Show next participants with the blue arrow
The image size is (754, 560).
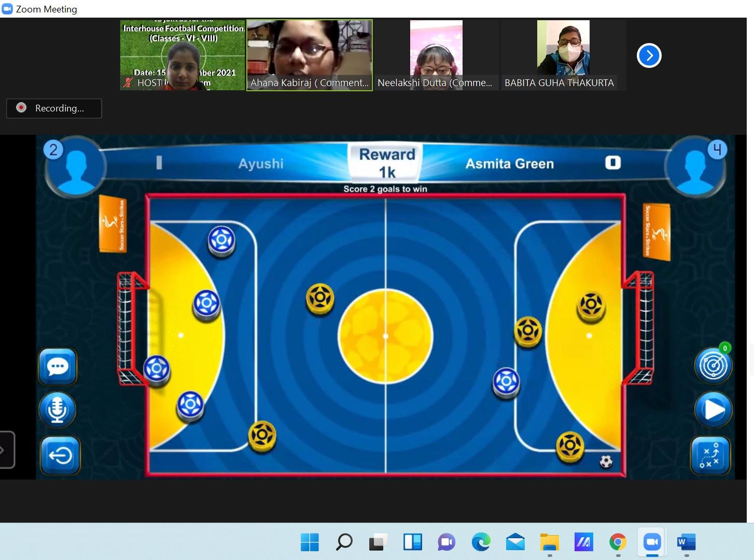click(649, 55)
